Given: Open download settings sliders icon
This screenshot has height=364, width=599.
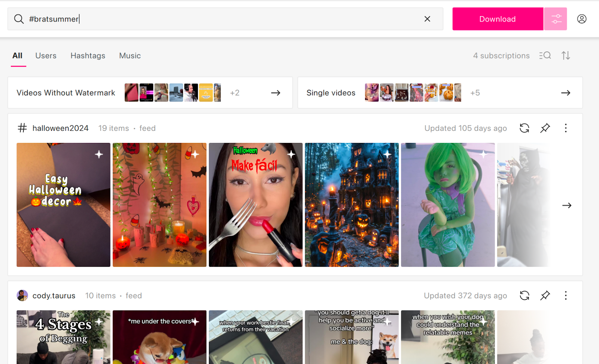Looking at the screenshot, I should 556,19.
